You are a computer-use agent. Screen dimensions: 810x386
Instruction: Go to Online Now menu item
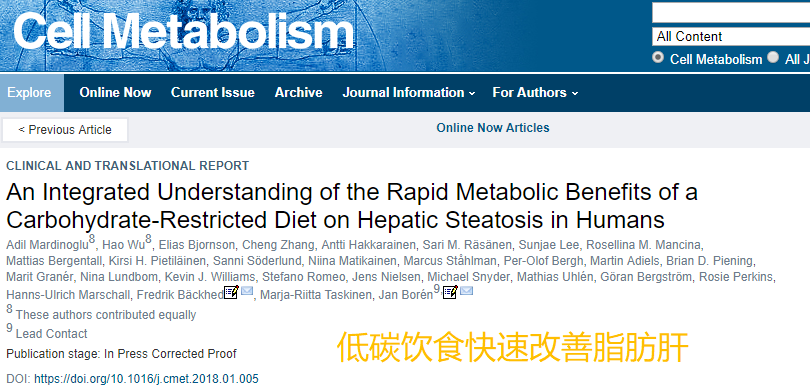[115, 93]
